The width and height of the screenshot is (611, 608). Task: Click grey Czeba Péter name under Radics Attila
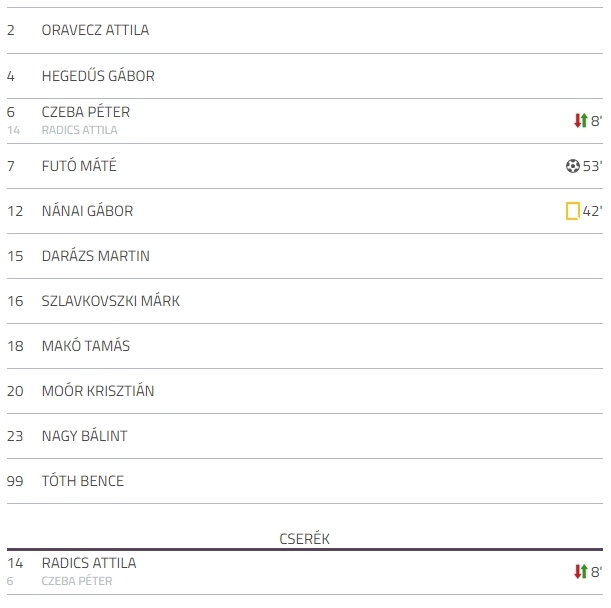coord(77,581)
